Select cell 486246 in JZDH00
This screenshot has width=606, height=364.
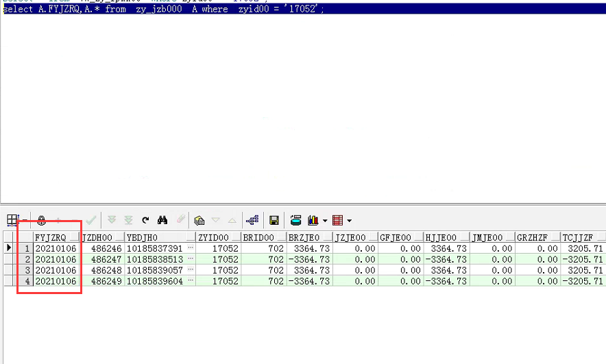102,248
